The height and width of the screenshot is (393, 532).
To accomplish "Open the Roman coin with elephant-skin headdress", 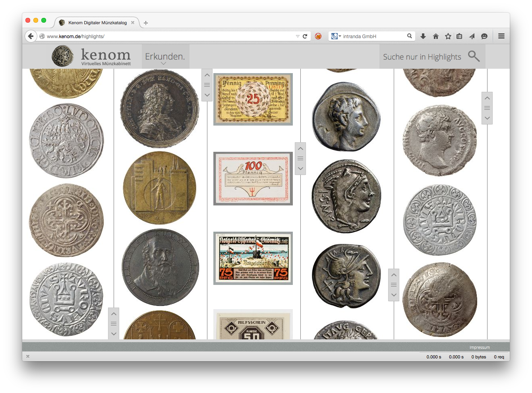I will point(346,196).
